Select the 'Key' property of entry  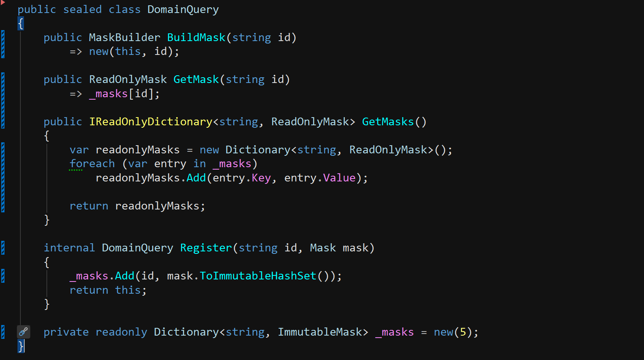tap(261, 178)
